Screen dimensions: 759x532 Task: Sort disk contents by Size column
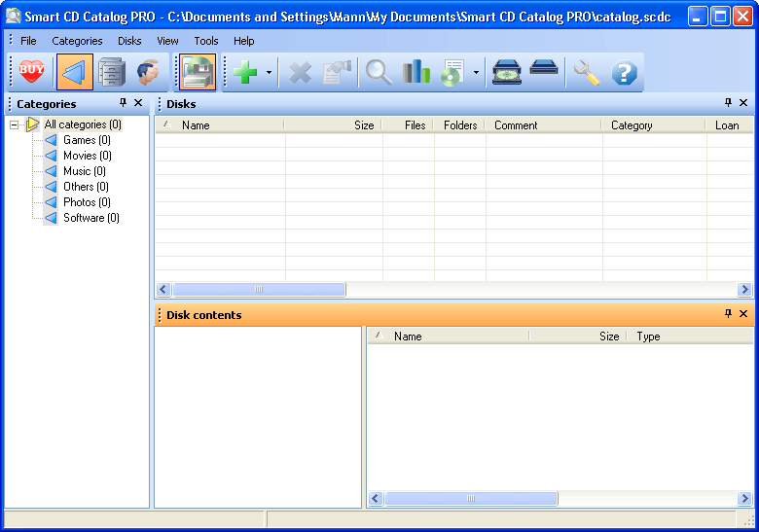coord(578,337)
